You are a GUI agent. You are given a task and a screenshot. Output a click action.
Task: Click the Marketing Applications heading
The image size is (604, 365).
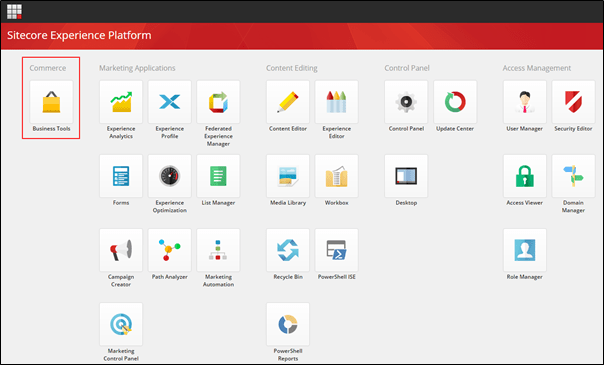click(137, 68)
